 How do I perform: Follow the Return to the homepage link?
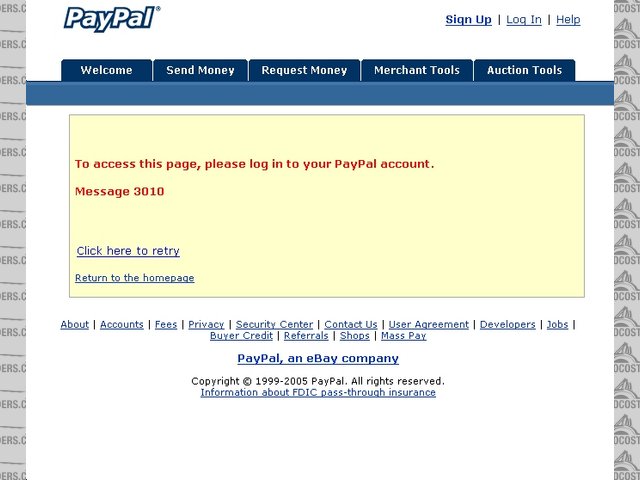click(135, 278)
